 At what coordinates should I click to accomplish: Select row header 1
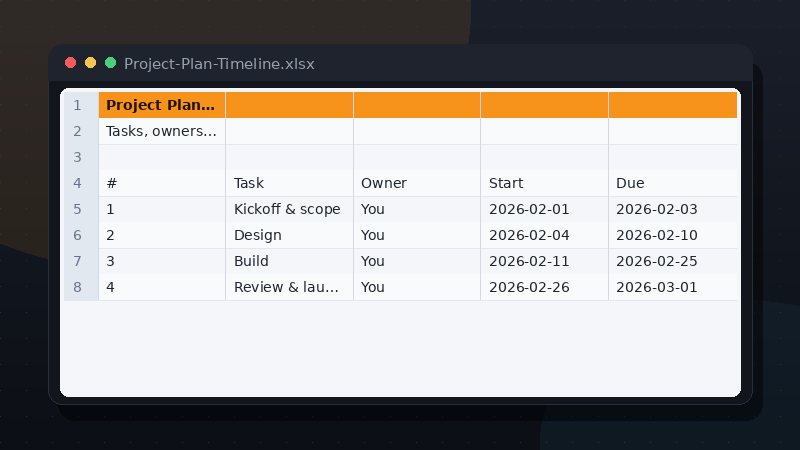tap(79, 105)
